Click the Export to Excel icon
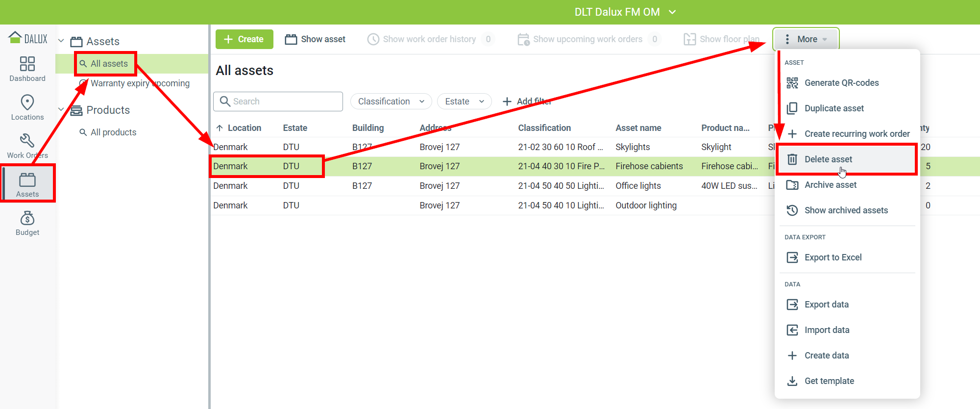 pyautogui.click(x=792, y=257)
